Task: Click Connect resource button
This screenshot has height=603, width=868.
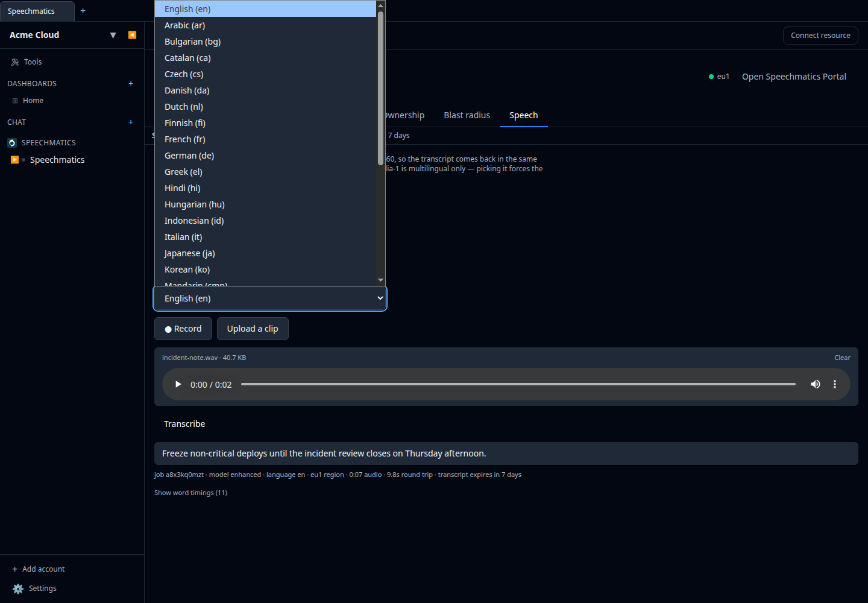Action: point(820,36)
